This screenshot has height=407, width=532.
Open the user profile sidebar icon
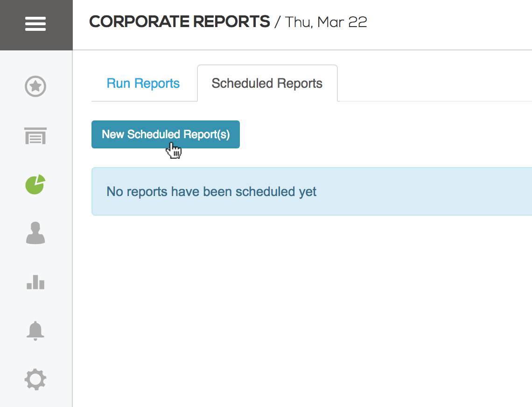35,233
